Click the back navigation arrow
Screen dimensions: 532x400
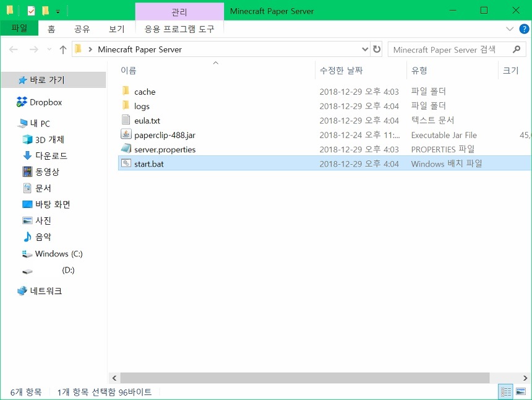(13, 50)
